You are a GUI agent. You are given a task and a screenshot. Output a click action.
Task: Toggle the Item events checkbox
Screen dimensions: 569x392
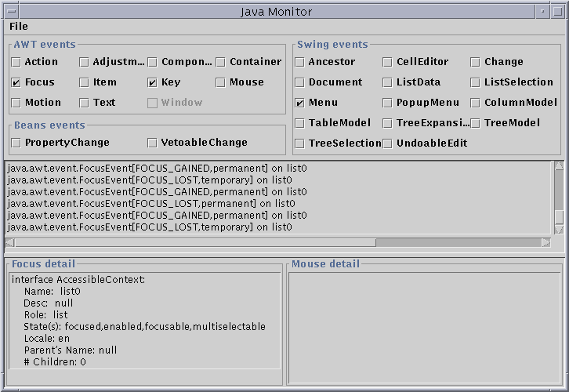pyautogui.click(x=84, y=82)
